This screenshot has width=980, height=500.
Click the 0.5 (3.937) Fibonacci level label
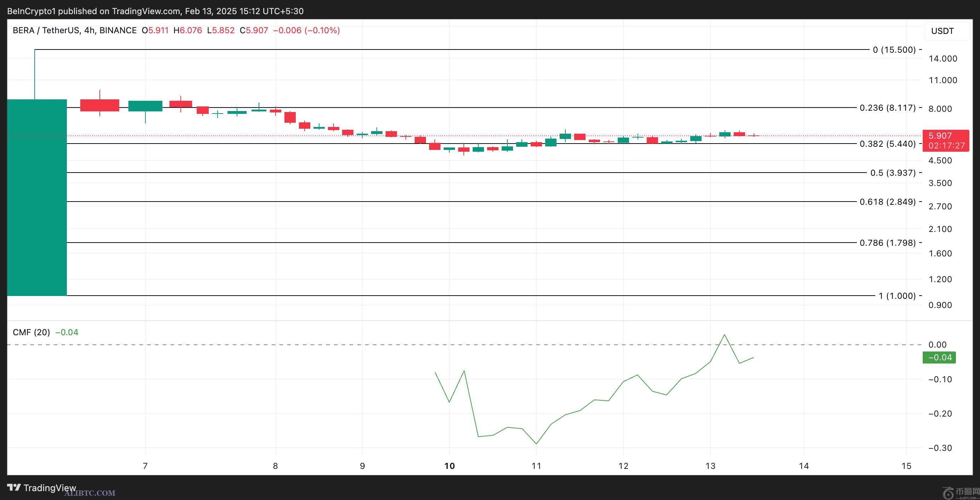pyautogui.click(x=893, y=173)
